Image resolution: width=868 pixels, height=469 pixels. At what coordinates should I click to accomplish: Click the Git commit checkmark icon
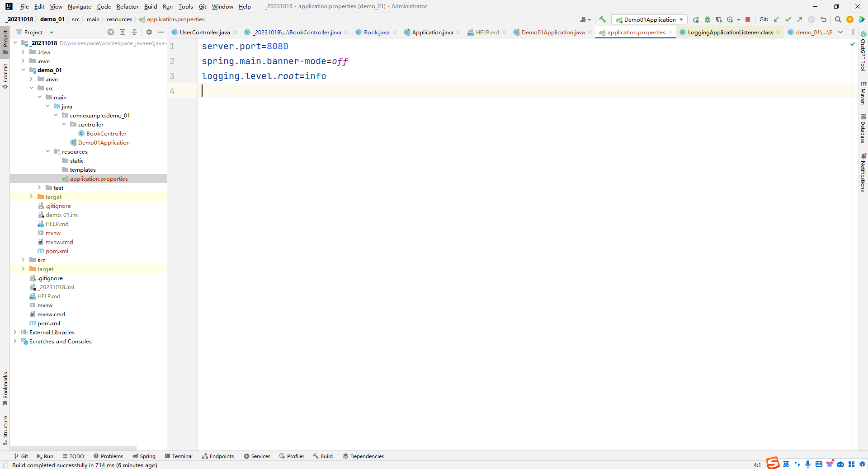(788, 19)
